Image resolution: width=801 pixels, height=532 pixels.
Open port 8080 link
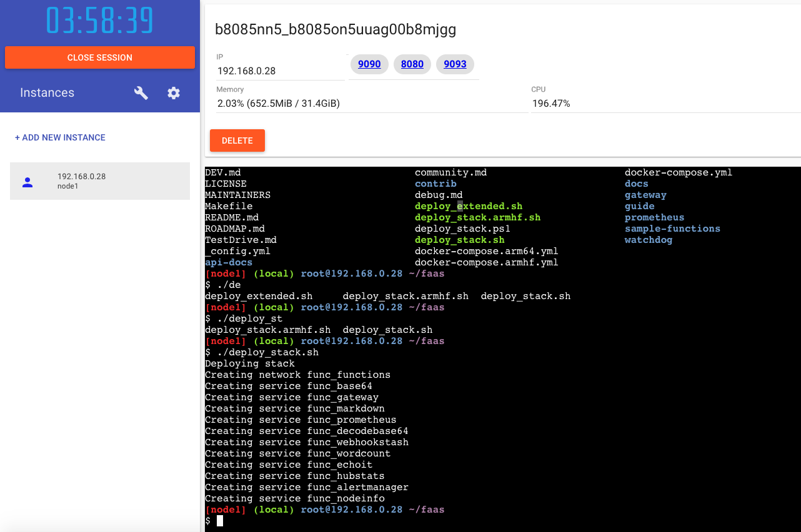pos(412,64)
